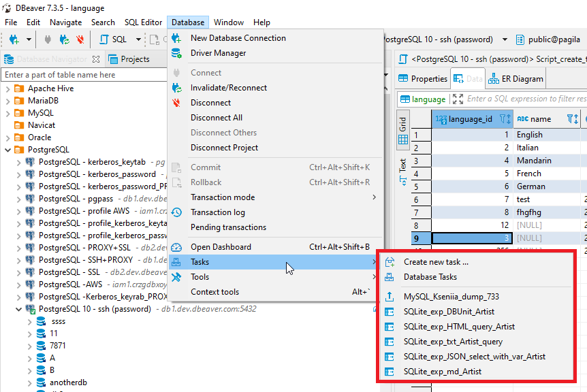Expand PostgreSQL - kerberos_keytab connection
This screenshot has width=587, height=392.
tap(18, 163)
